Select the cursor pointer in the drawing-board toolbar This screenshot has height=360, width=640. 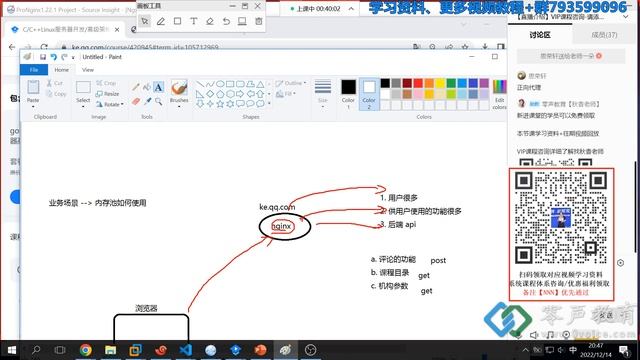coord(145,21)
